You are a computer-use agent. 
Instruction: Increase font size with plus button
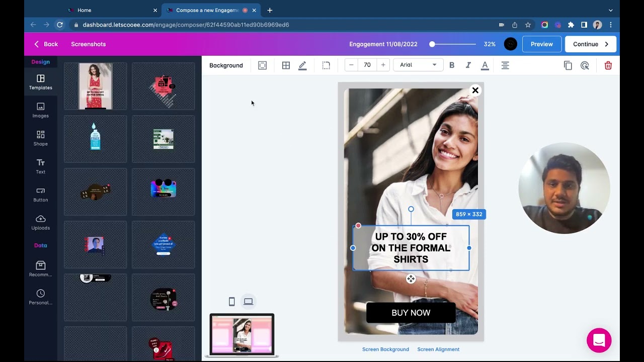coord(383,65)
